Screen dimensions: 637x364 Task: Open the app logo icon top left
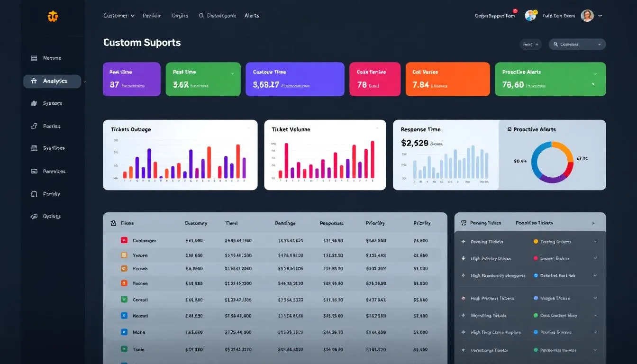click(53, 16)
